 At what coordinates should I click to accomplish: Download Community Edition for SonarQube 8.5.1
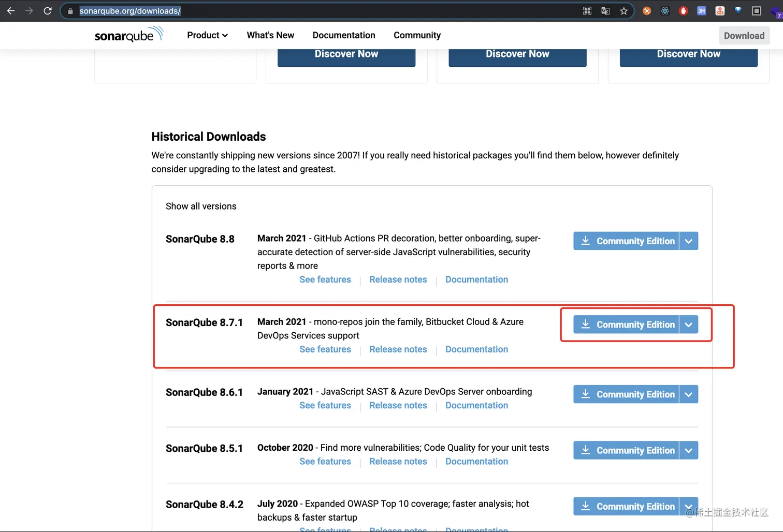pyautogui.click(x=626, y=450)
